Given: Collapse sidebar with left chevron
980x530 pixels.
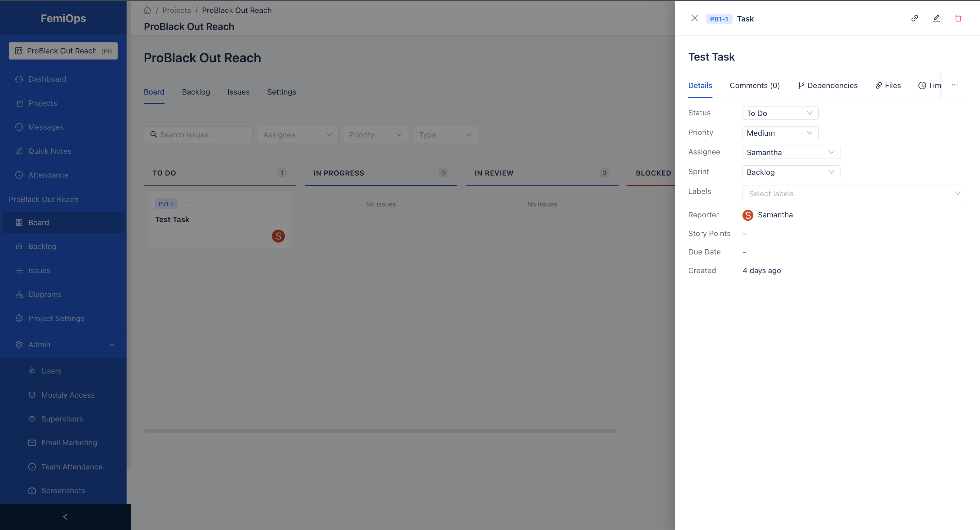Looking at the screenshot, I should pos(65,516).
